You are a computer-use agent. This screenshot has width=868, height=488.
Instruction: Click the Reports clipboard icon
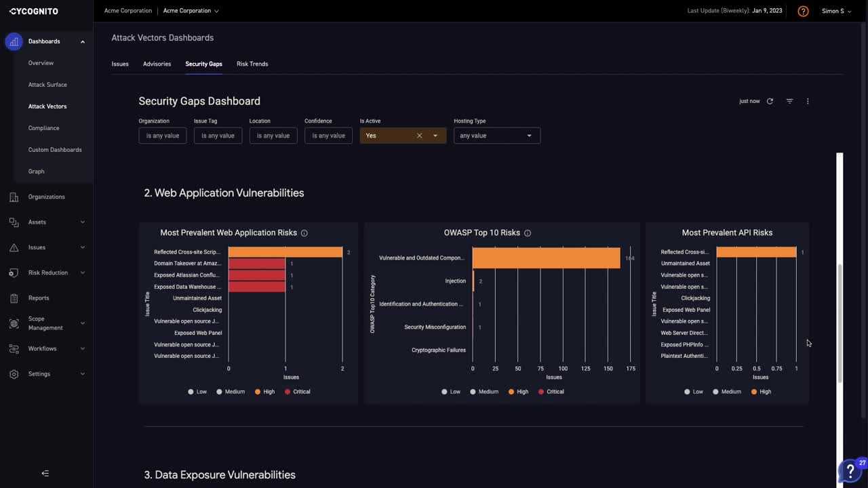click(14, 298)
